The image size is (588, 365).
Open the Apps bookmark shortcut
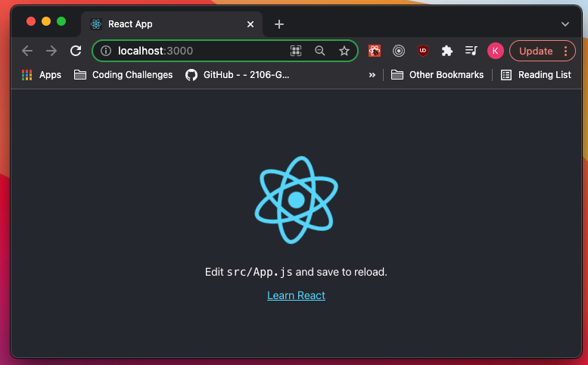pos(42,75)
